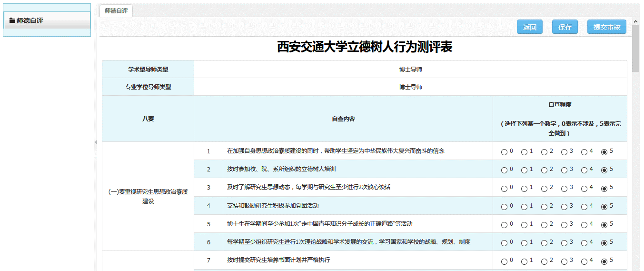Select score 2 for item 4 党团活动

544,207
